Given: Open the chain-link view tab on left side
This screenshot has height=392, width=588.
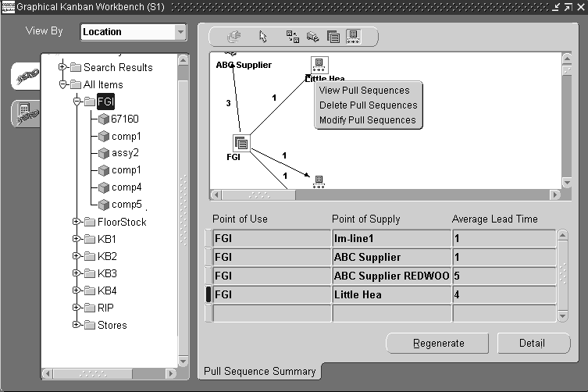Looking at the screenshot, I should tap(27, 77).
